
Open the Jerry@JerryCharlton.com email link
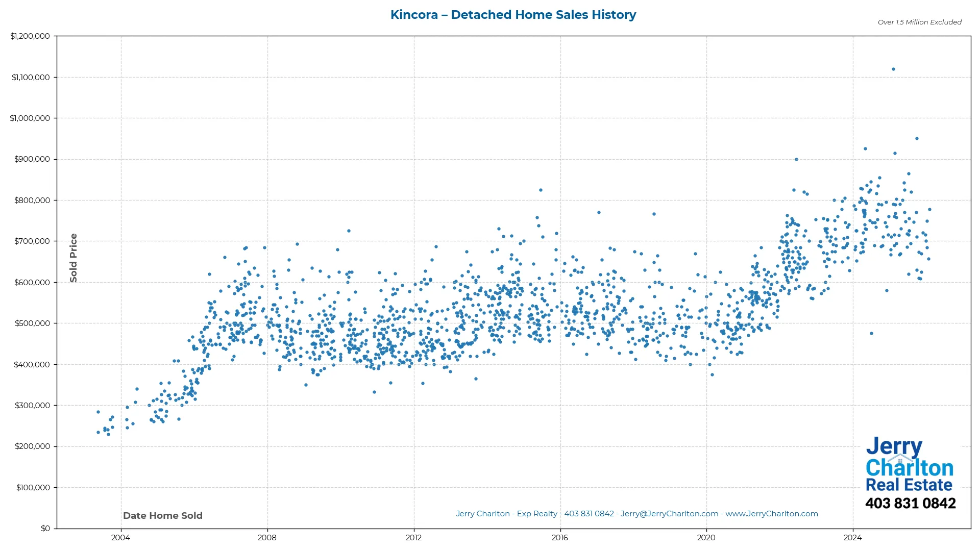coord(669,514)
